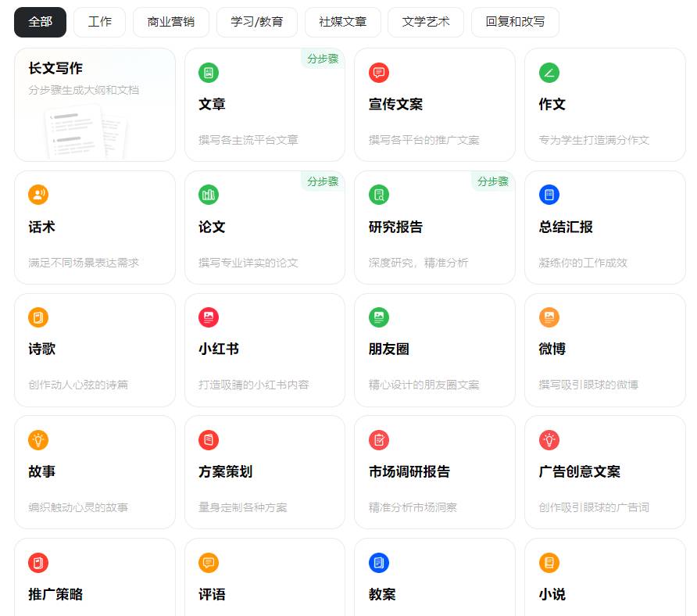
Task: Click the orange 评语 chat icon
Action: point(209,563)
